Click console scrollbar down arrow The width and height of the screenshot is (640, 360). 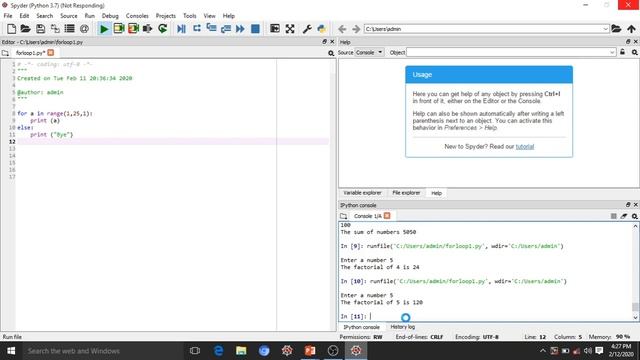[x=635, y=318]
